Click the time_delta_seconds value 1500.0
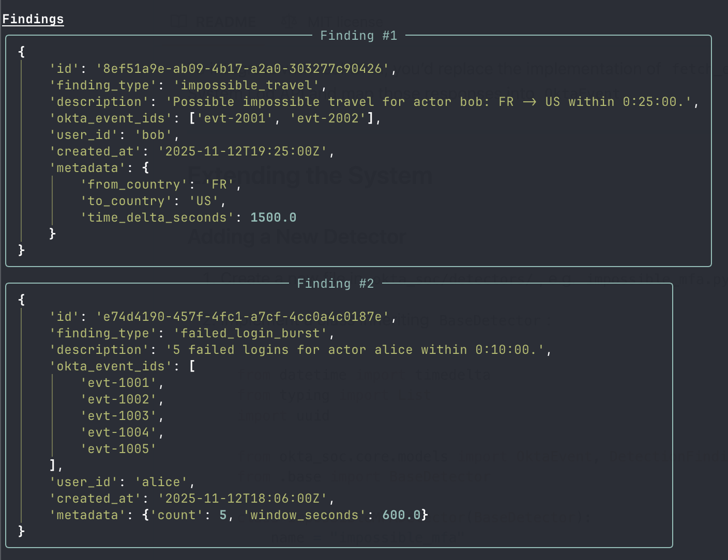Image resolution: width=728 pixels, height=560 pixels. (x=274, y=217)
